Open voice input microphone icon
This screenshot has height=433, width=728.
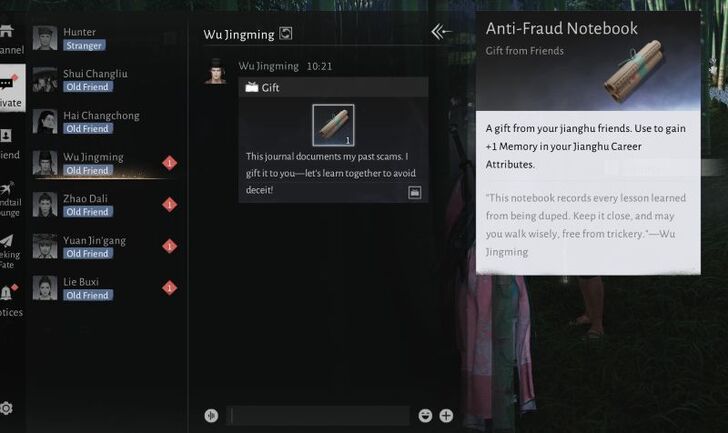pyautogui.click(x=211, y=415)
